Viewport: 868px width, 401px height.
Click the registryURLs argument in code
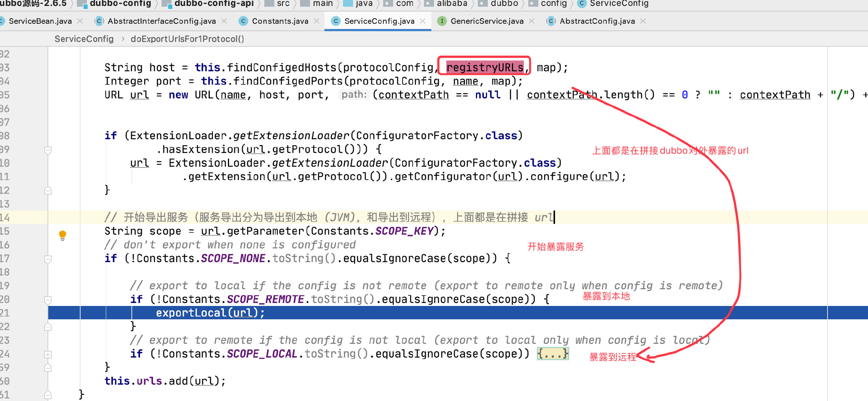coord(484,68)
